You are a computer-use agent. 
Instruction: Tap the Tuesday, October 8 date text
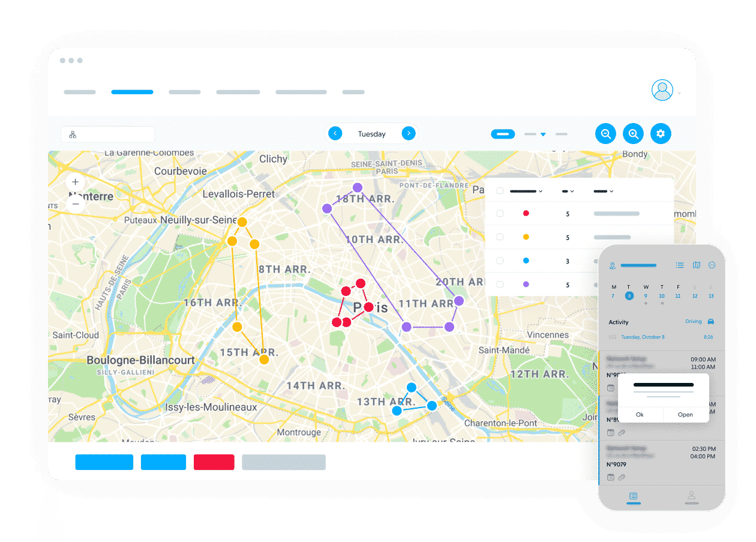click(643, 337)
